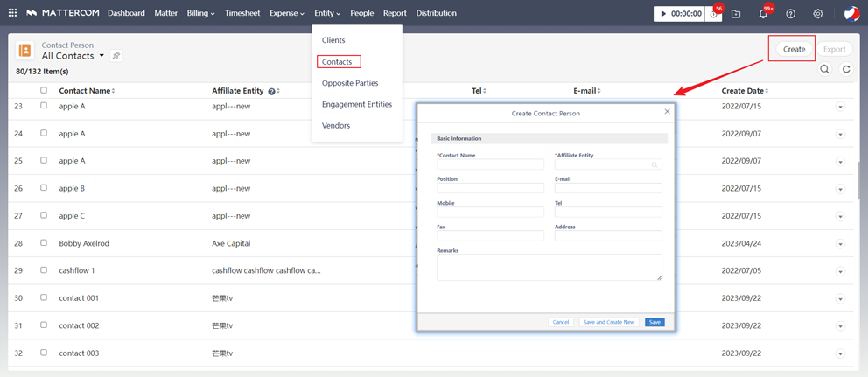Select the contact 001 row checkbox
The height and width of the screenshot is (377, 868).
pyautogui.click(x=44, y=298)
